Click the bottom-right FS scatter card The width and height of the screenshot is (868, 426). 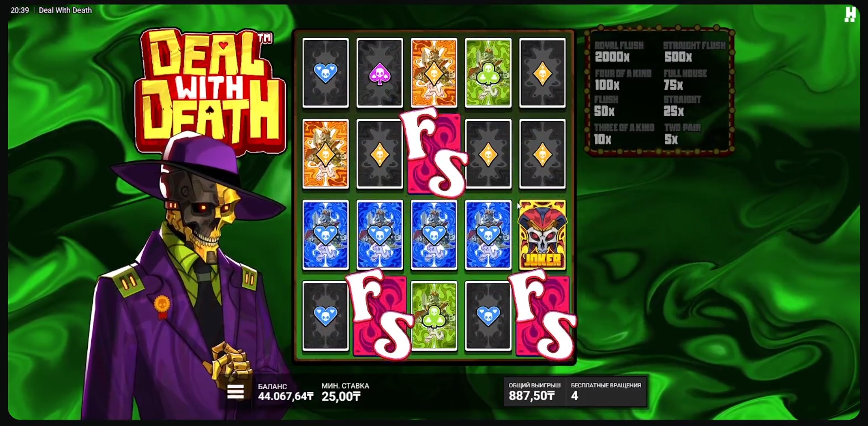543,316
